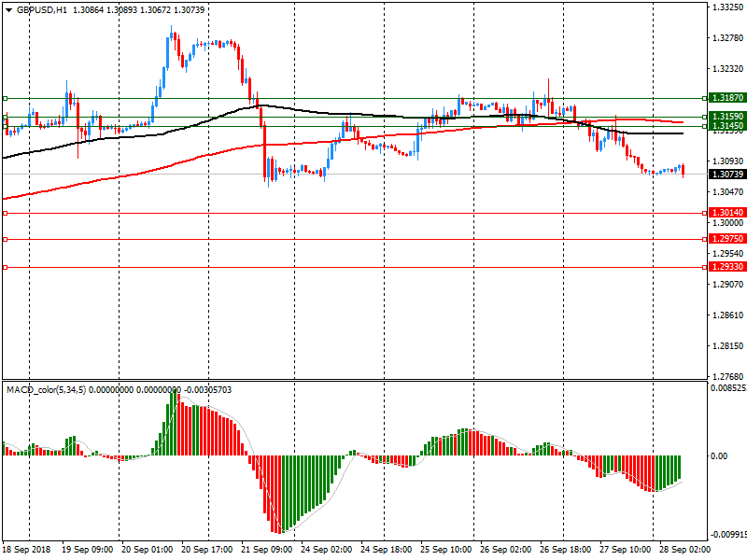The height and width of the screenshot is (560, 747).
Task: Click left square handle of 1.29750 red line
Action: coord(5,239)
